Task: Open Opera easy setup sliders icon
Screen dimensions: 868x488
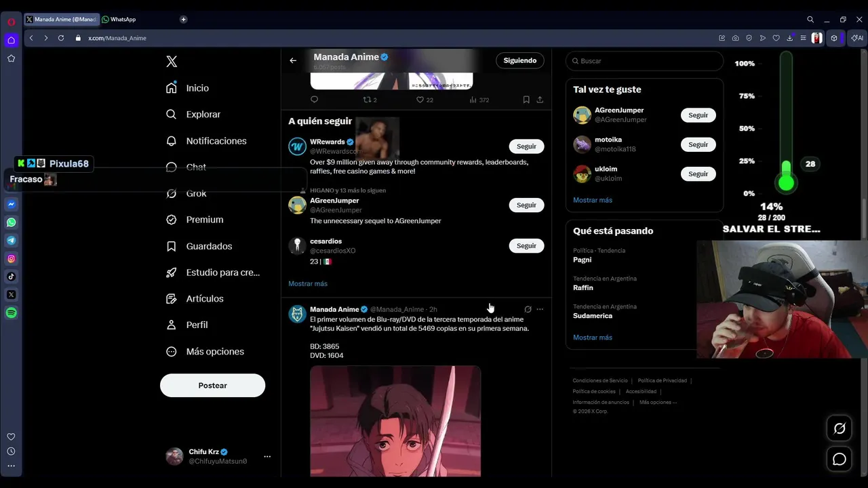Action: 804,38
